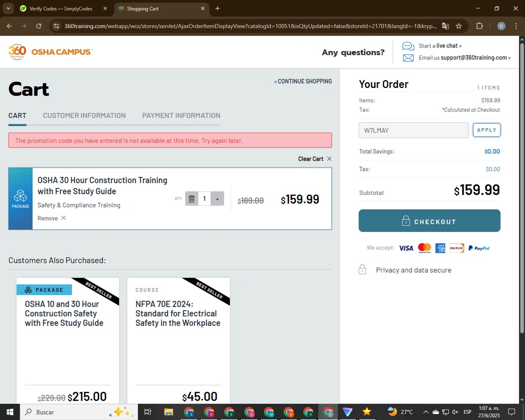The image size is (525, 420).
Task: View site information icon in the address bar
Action: pos(56,26)
